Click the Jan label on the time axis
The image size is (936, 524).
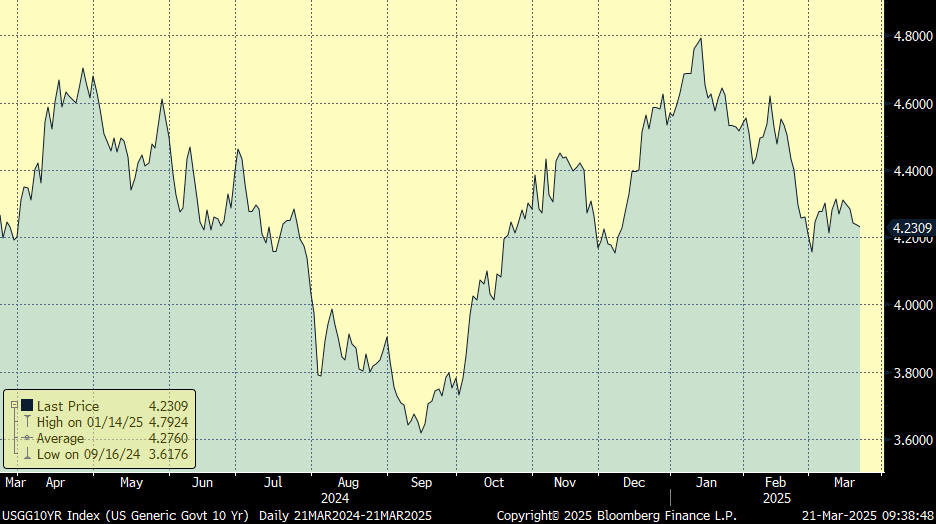click(706, 482)
